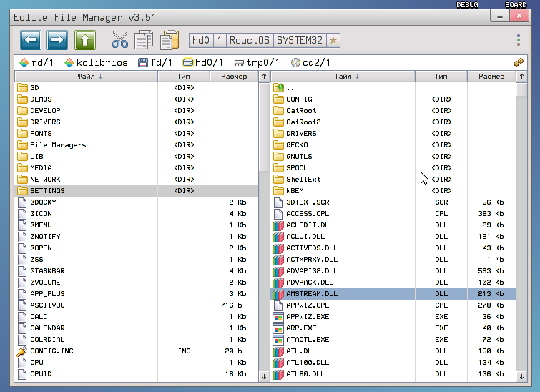The width and height of the screenshot is (540, 392).
Task: Click the scissors Cut icon
Action: pos(120,40)
